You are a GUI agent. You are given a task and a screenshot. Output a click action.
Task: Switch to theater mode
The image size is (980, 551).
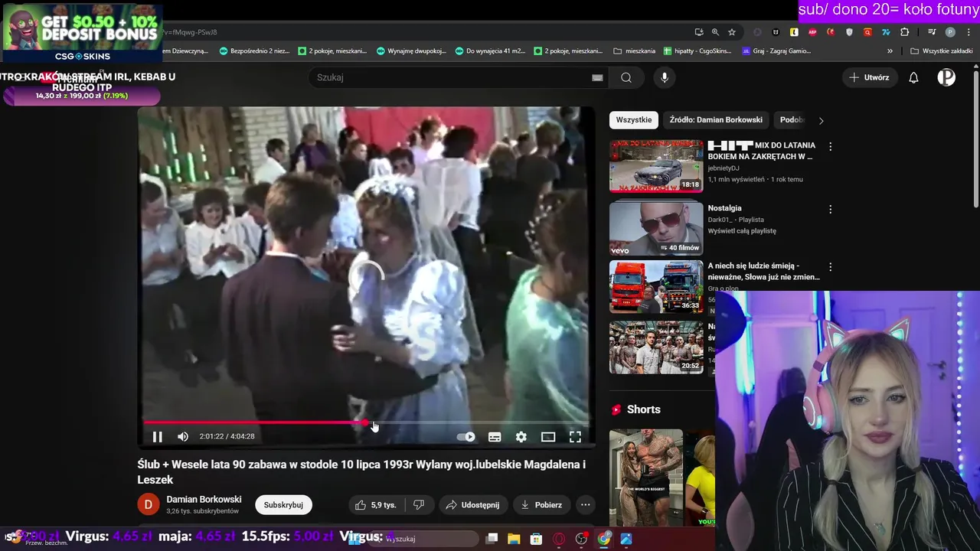click(x=548, y=437)
